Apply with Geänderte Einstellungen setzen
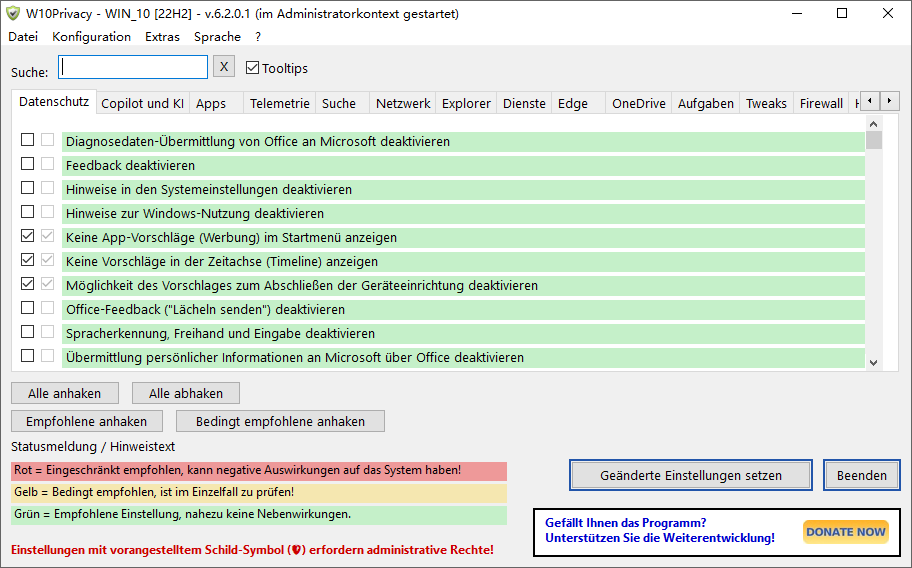The height and width of the screenshot is (568, 912). [691, 476]
